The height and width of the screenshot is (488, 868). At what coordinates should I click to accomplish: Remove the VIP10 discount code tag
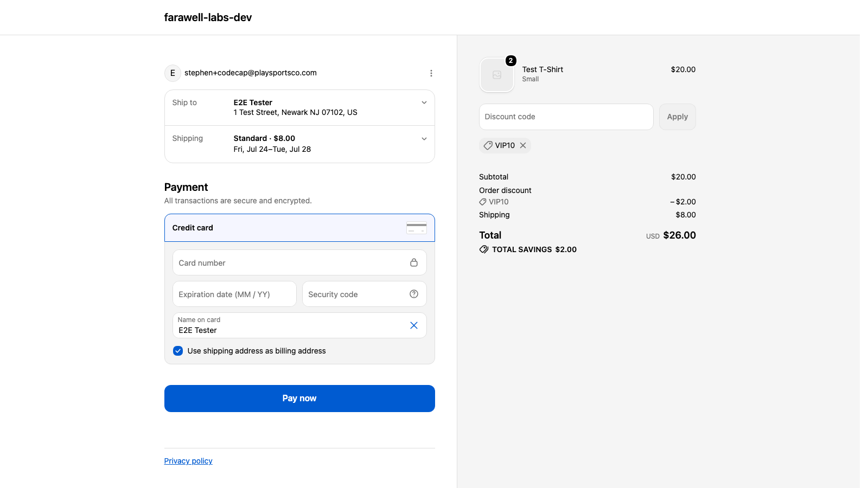coord(523,145)
